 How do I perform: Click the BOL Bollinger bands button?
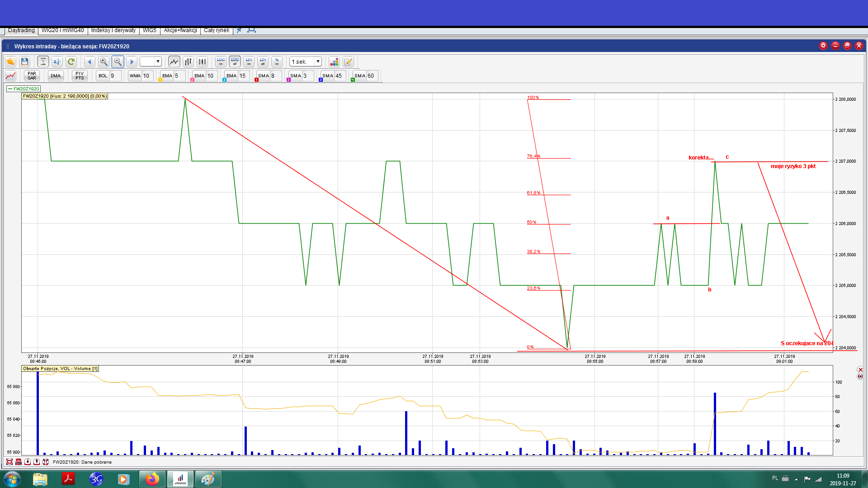(103, 76)
